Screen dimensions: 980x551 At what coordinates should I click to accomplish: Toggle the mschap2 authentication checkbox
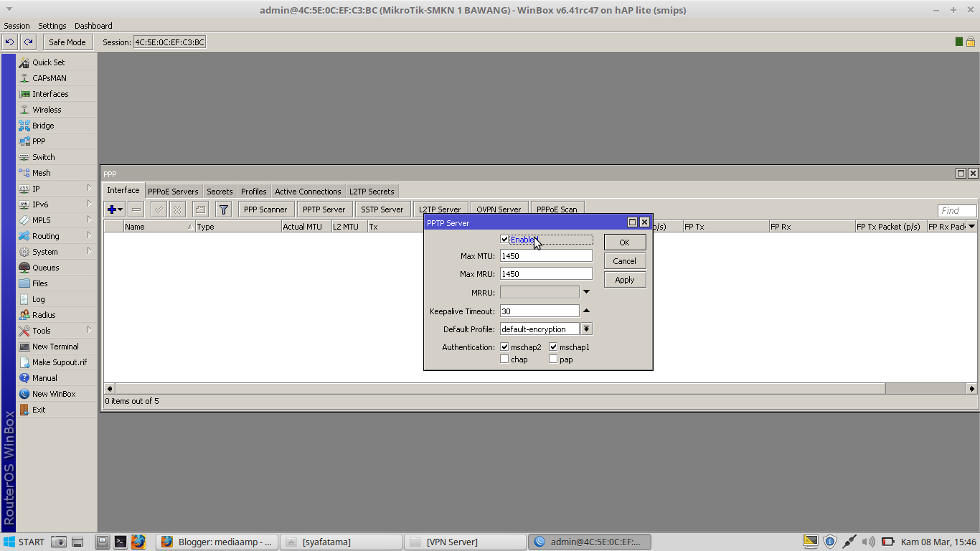pyautogui.click(x=505, y=347)
